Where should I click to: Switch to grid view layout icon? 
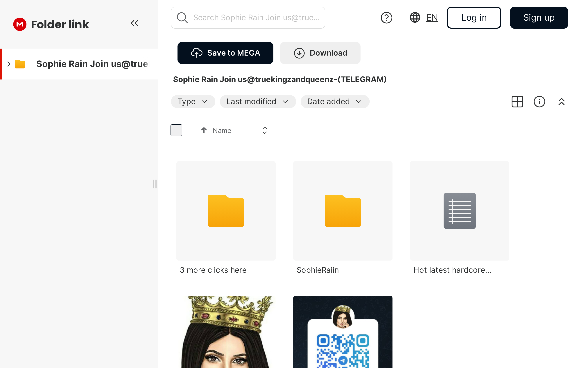click(x=517, y=102)
